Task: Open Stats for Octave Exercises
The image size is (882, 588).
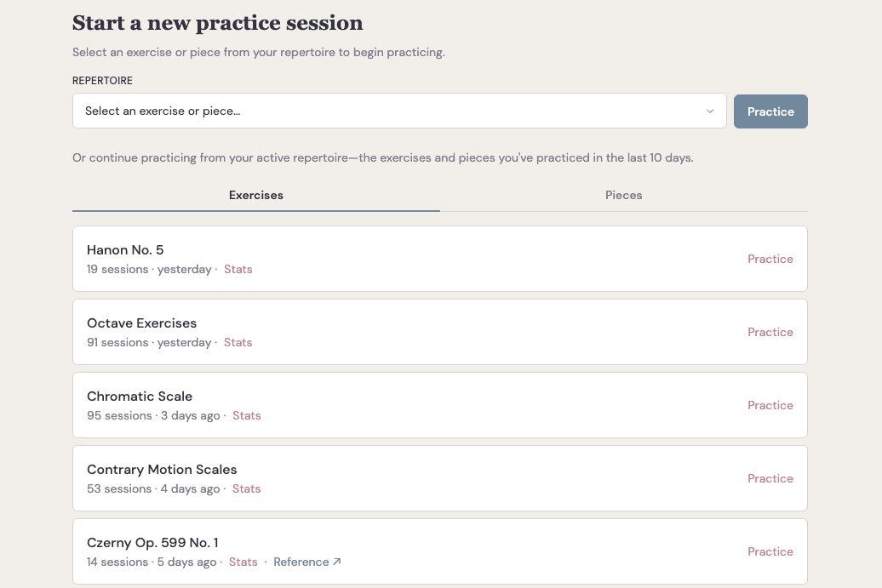Action: (238, 342)
